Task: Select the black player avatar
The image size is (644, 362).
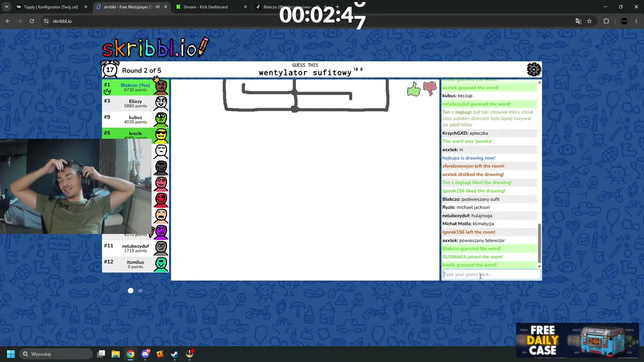Action: point(161,167)
